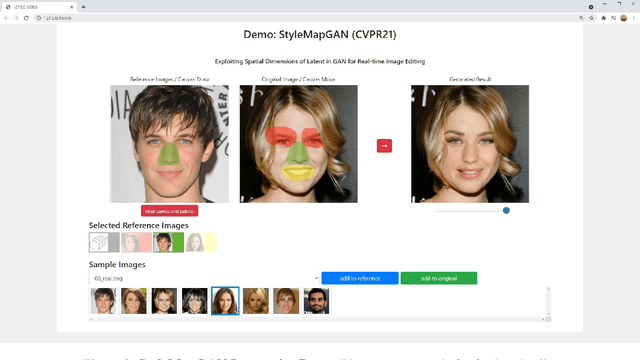Open a new browser tab
The height and width of the screenshot is (360, 640).
coord(83,7)
